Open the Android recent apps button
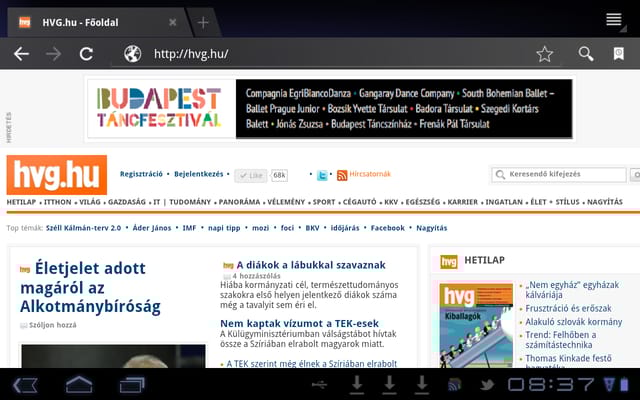Viewport: 640px width, 400px height. point(132,385)
